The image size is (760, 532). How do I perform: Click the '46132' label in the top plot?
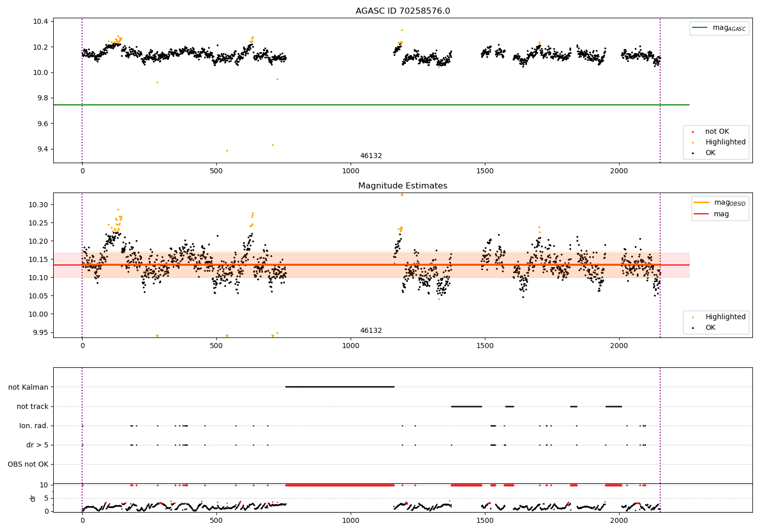pyautogui.click(x=371, y=156)
